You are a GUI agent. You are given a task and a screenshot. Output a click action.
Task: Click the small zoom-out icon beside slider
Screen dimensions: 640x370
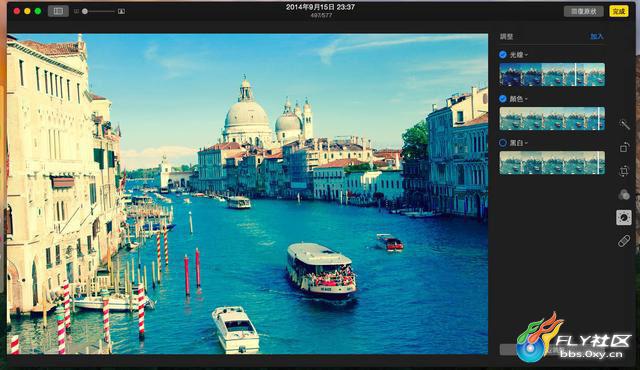76,11
